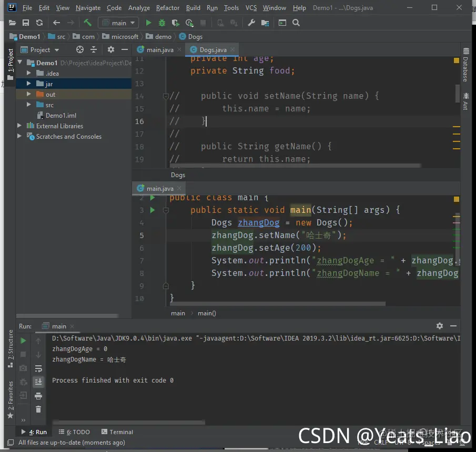Screen dimensions: 476x452
Task: Toggle the 2: Favorites side tab
Action: [11, 399]
